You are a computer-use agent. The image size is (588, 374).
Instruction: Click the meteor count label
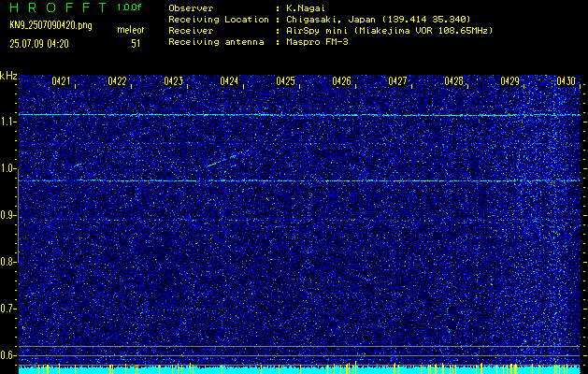point(131,30)
